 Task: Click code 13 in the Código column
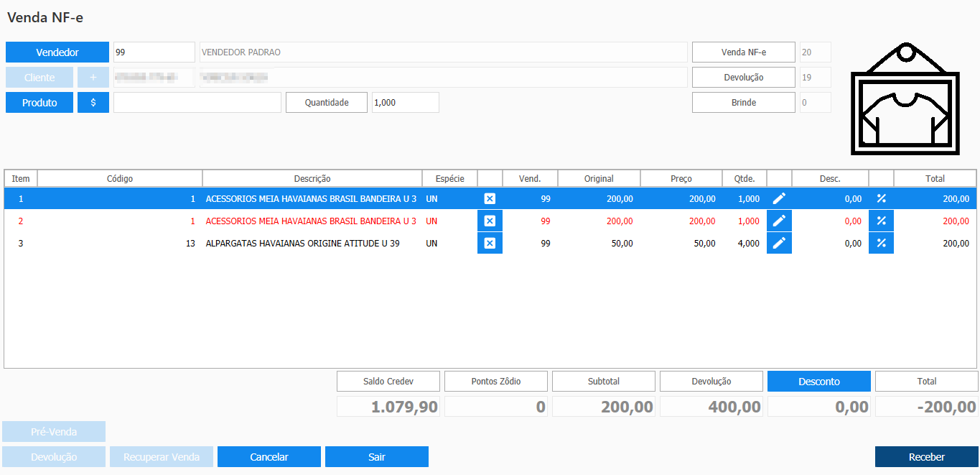coord(190,244)
